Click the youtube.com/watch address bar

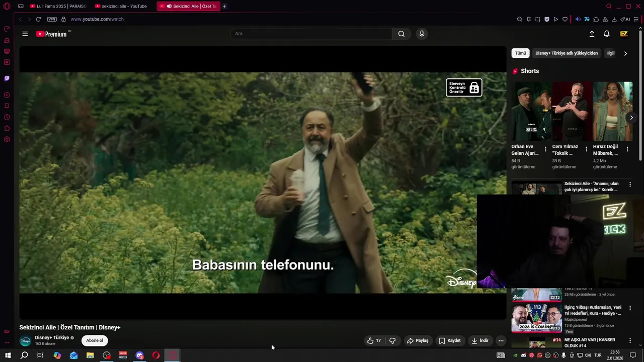click(97, 19)
